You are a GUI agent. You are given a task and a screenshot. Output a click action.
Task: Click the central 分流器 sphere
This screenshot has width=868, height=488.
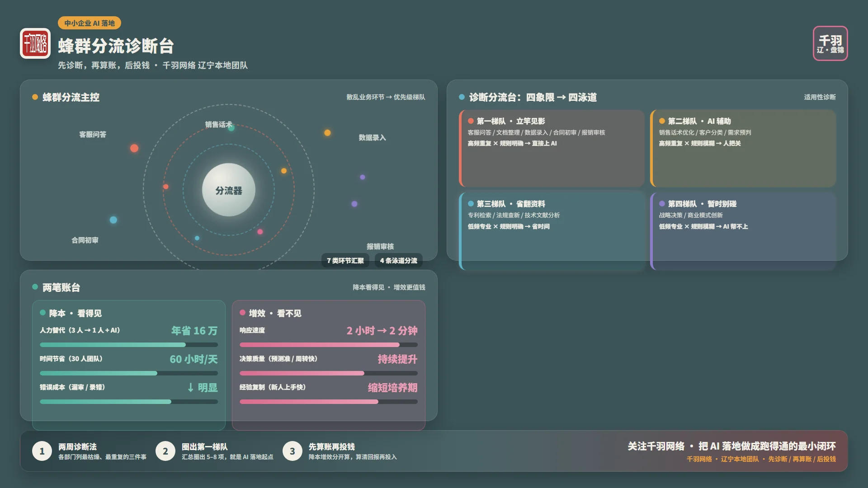coord(229,190)
